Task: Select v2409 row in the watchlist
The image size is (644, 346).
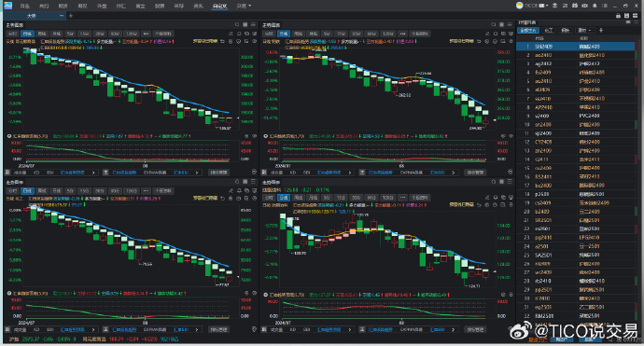Action: [x=576, y=116]
